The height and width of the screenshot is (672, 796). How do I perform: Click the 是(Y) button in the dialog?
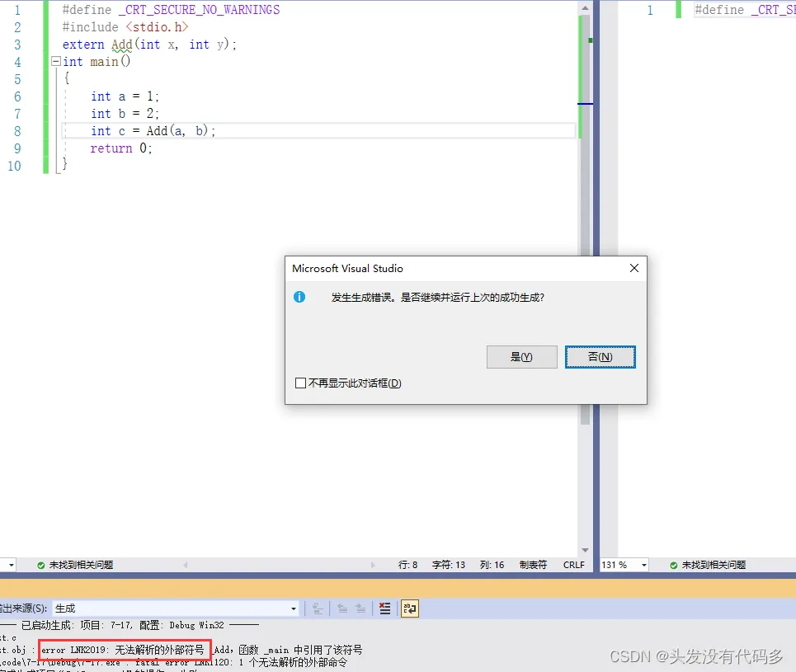pyautogui.click(x=521, y=357)
